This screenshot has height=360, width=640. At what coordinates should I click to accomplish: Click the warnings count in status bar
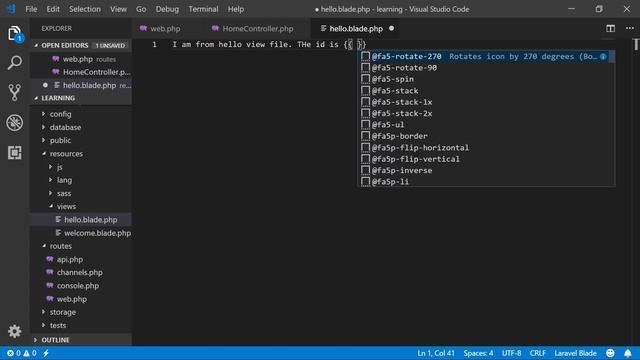(x=30, y=353)
